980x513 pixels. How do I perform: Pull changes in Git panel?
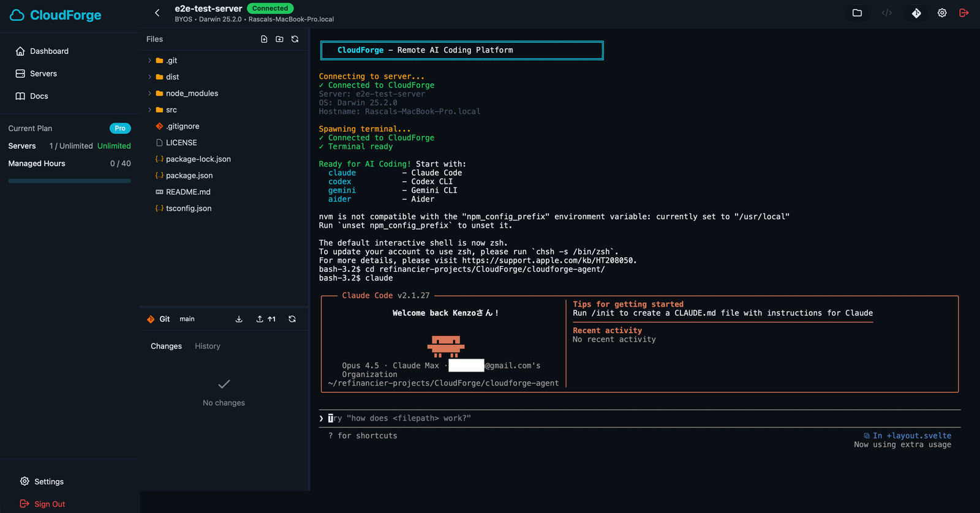pos(239,319)
